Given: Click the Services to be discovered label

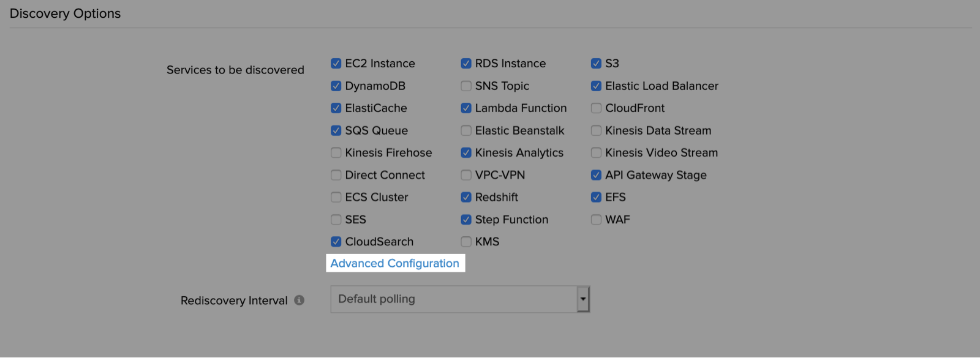Looking at the screenshot, I should 235,70.
